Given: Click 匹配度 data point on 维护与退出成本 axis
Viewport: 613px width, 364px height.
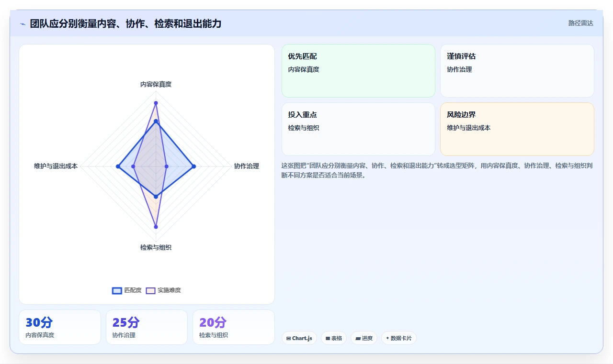Looking at the screenshot, I should pyautogui.click(x=118, y=166).
